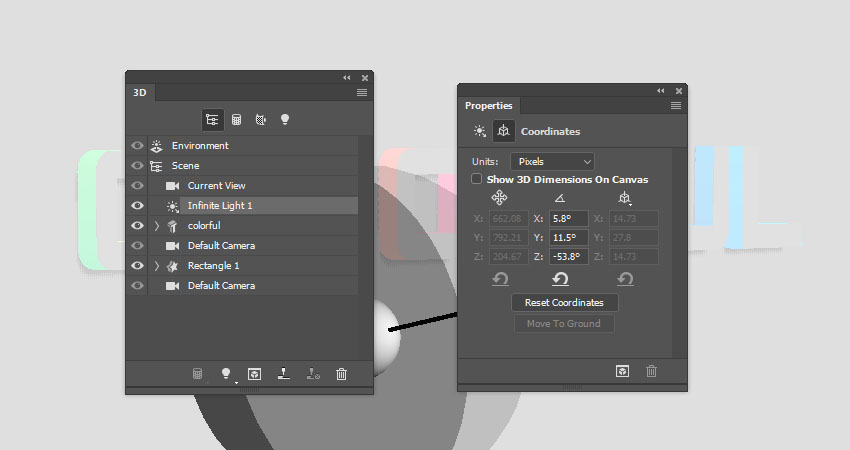Switch to the 3D panel tab

[140, 93]
